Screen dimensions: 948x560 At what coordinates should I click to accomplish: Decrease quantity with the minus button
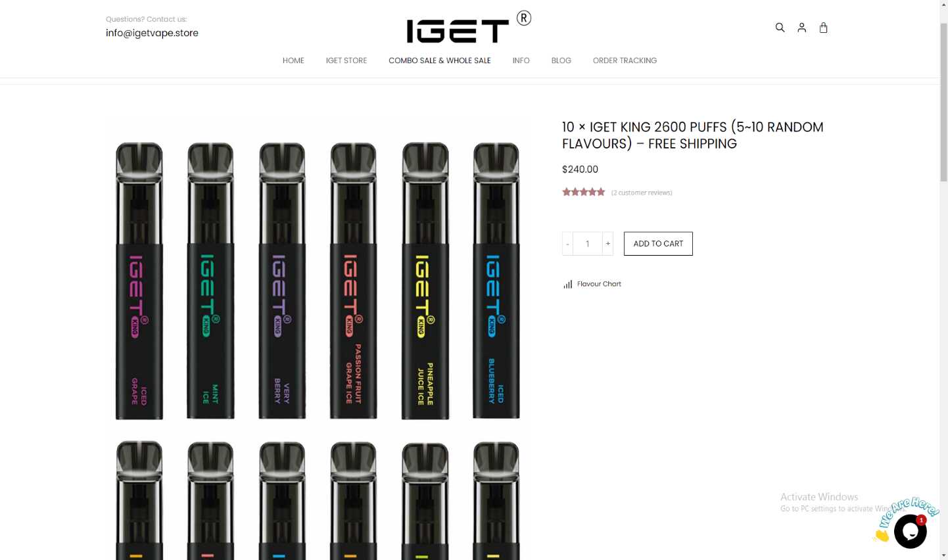[x=567, y=244]
